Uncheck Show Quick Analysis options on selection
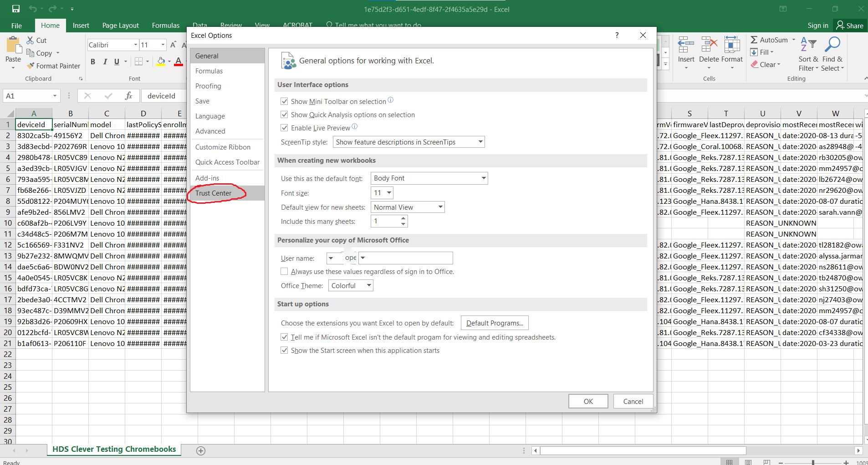 [x=284, y=114]
